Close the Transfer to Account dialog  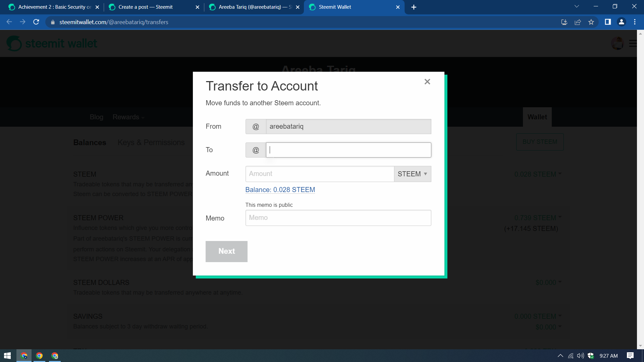point(427,82)
